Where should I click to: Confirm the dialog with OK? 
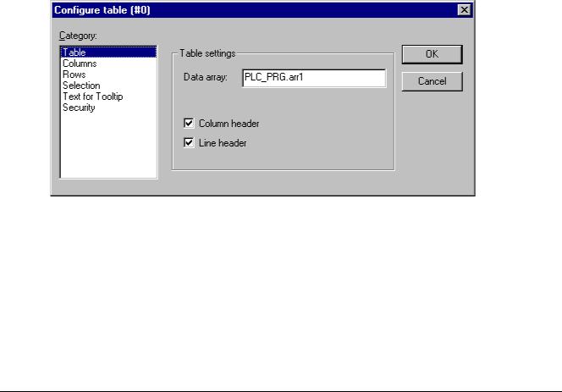tap(432, 54)
